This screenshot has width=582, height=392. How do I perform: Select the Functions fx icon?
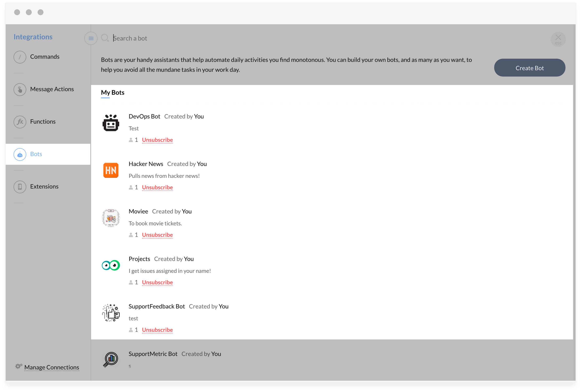click(20, 122)
